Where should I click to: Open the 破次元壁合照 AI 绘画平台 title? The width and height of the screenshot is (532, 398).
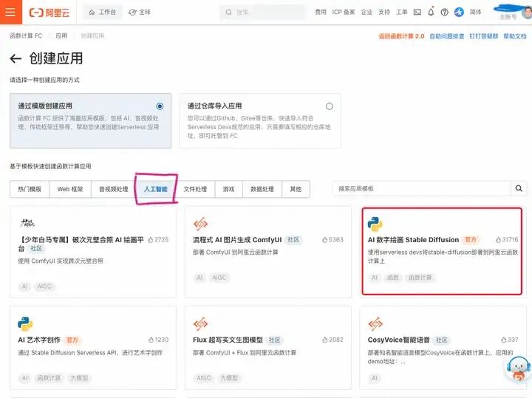click(81, 244)
